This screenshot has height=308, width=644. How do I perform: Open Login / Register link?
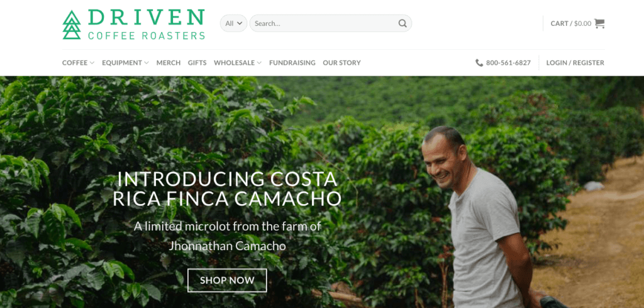575,63
